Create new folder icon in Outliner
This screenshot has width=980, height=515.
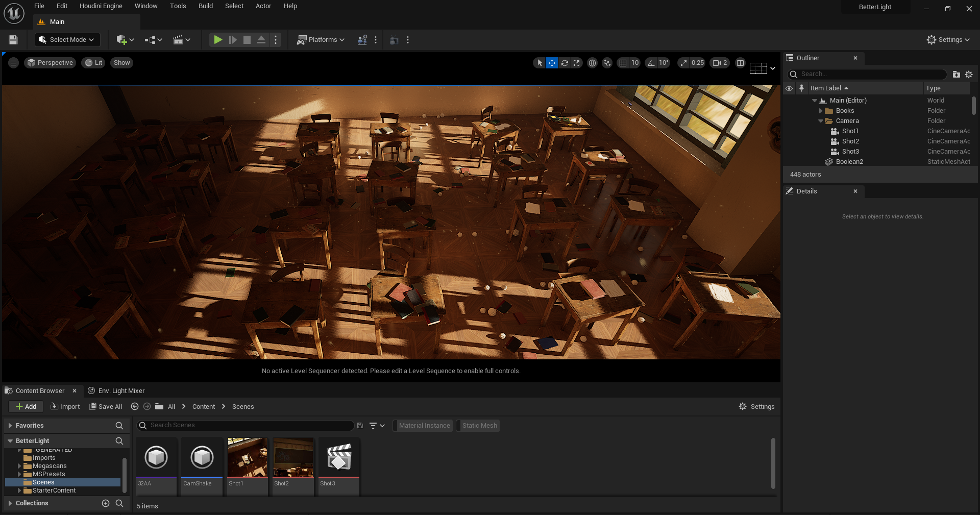click(957, 75)
